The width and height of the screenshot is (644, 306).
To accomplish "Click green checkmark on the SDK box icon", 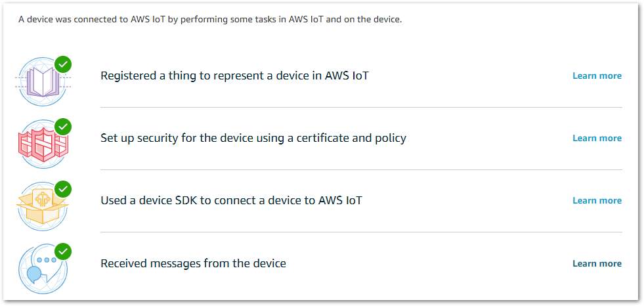I will click(63, 189).
